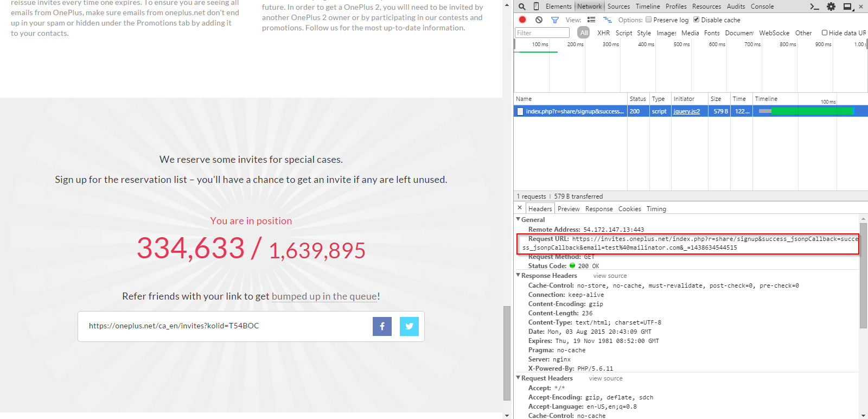
Task: Click the headers pane scrollbar thumb
Action: (x=863, y=276)
